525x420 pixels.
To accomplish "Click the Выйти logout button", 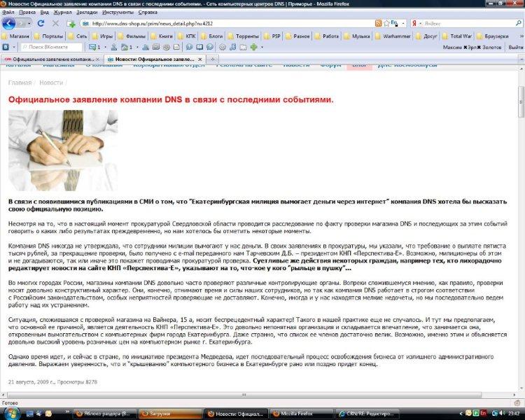I will point(516,47).
